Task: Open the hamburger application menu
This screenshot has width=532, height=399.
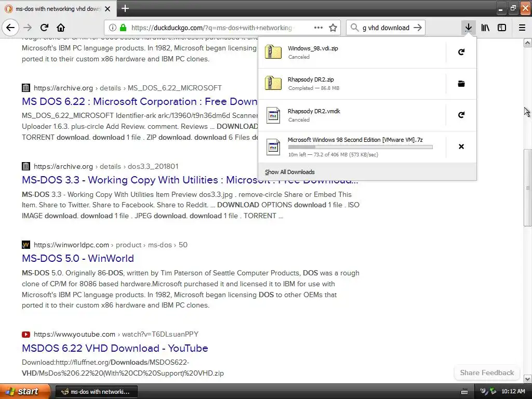Action: pyautogui.click(x=522, y=28)
